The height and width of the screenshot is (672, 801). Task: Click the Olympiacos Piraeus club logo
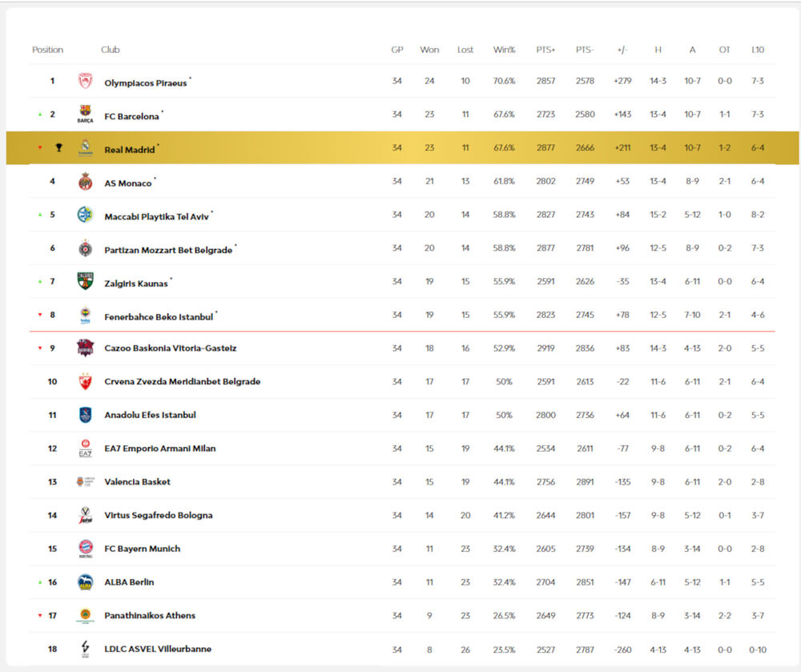pos(85,81)
